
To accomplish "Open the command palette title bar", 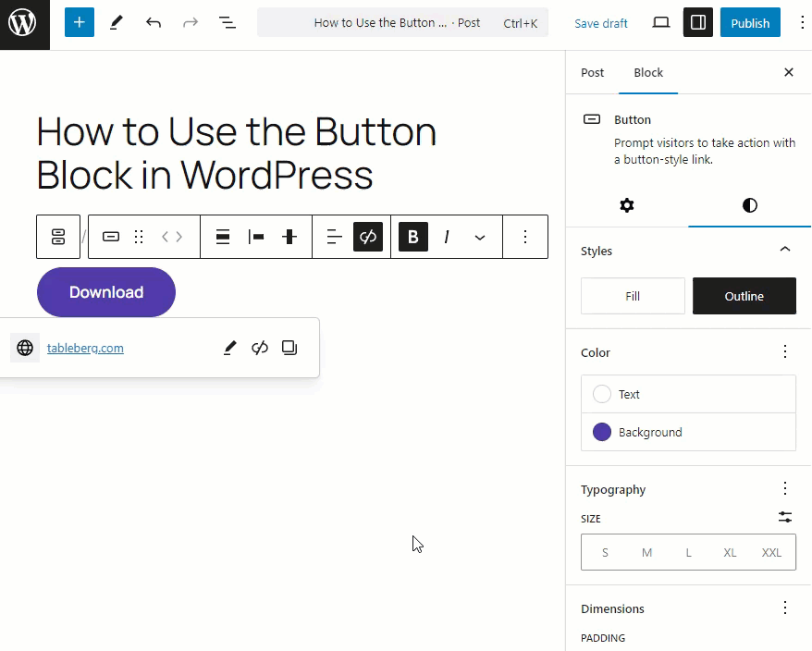I will pos(403,22).
